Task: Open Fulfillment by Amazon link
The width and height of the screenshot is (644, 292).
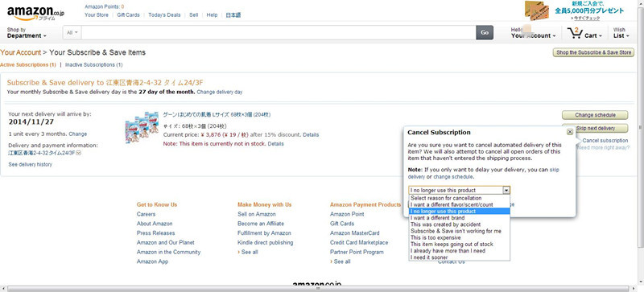Action: pos(264,232)
